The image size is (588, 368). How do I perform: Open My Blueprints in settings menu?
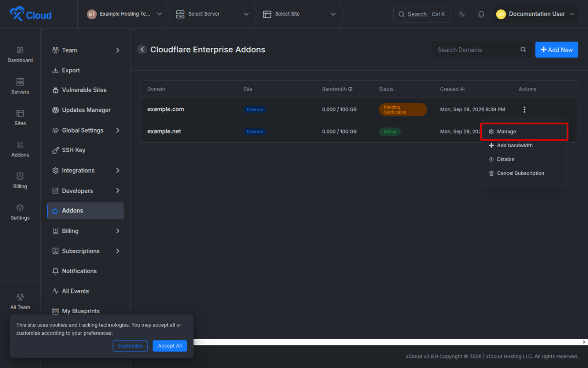click(85, 311)
